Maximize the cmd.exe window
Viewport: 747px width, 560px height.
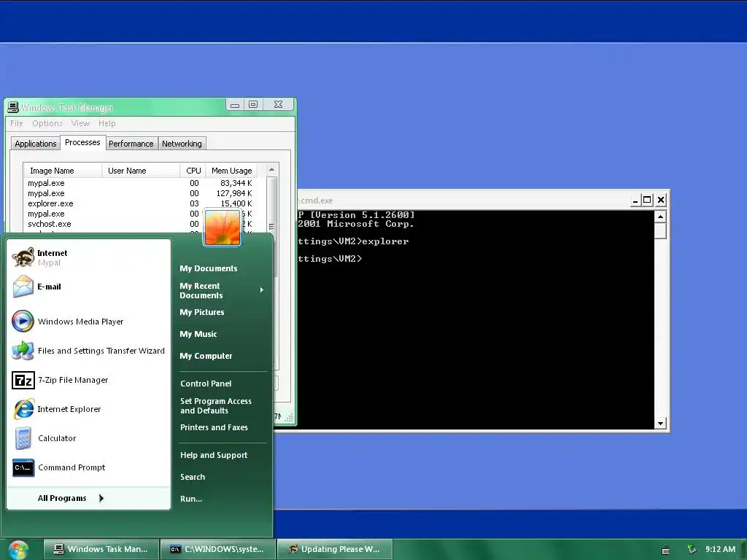click(x=647, y=200)
